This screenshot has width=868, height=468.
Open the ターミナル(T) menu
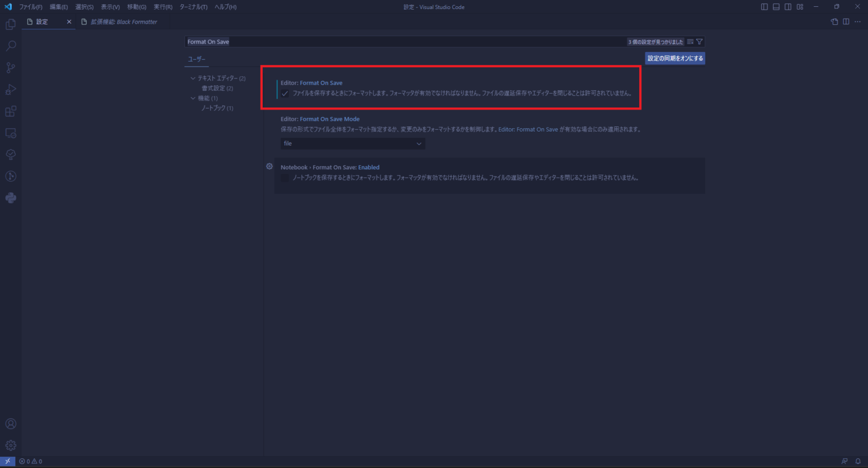click(x=193, y=7)
